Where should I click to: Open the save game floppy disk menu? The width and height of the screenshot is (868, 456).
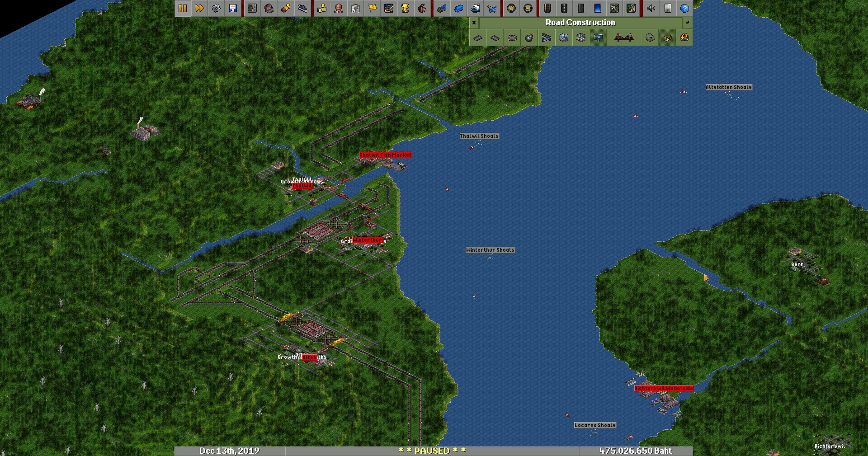233,8
